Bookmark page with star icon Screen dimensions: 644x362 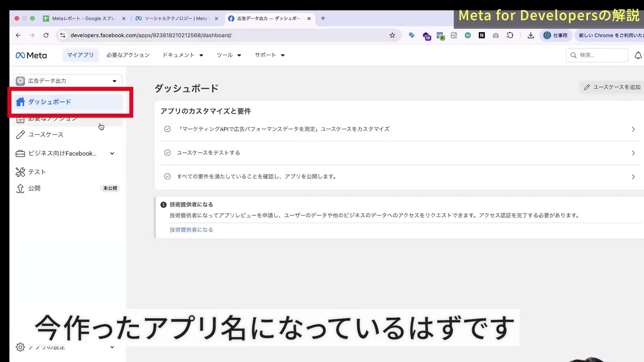(x=392, y=35)
